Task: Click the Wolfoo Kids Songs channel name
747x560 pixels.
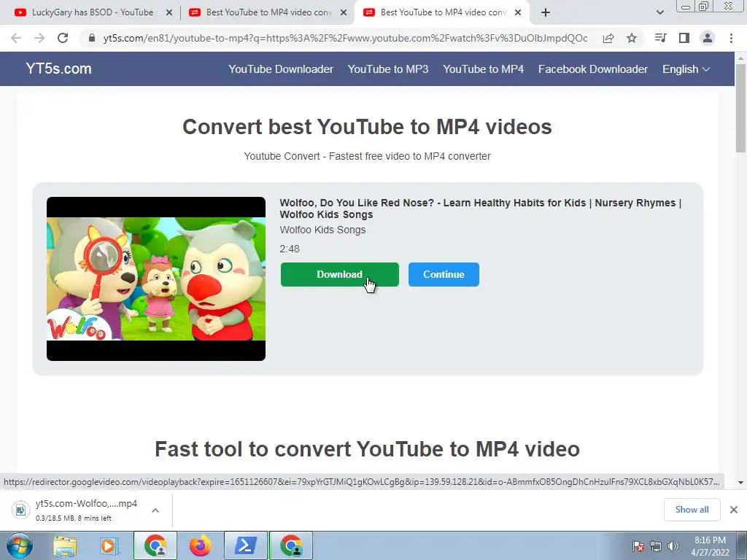Action: [x=322, y=230]
